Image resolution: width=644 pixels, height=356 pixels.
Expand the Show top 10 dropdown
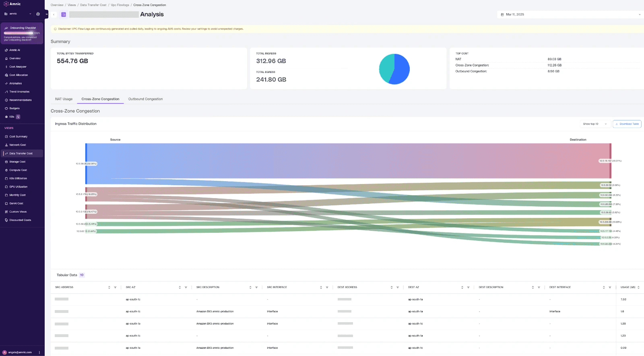pyautogui.click(x=595, y=124)
